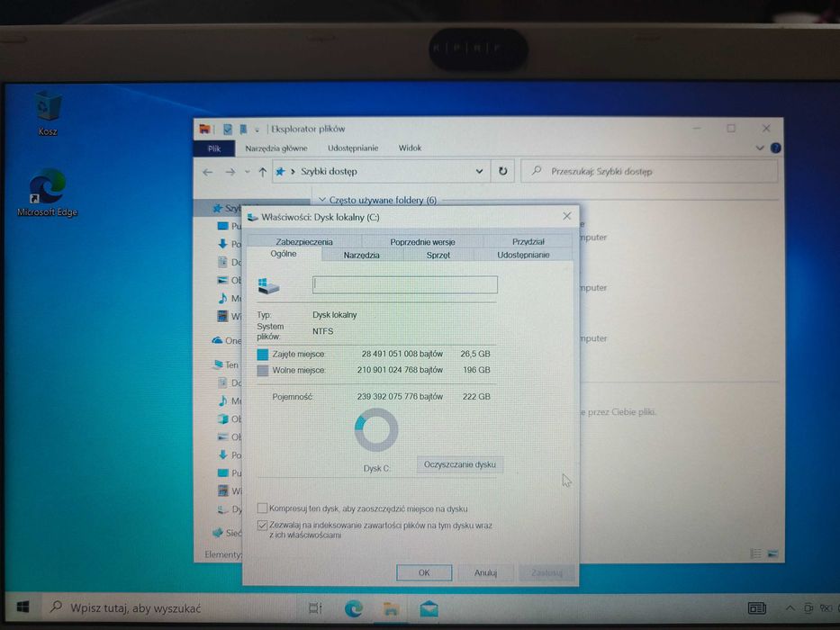This screenshot has width=840, height=630.
Task: Show hidden tray icons chevron
Action: click(790, 608)
